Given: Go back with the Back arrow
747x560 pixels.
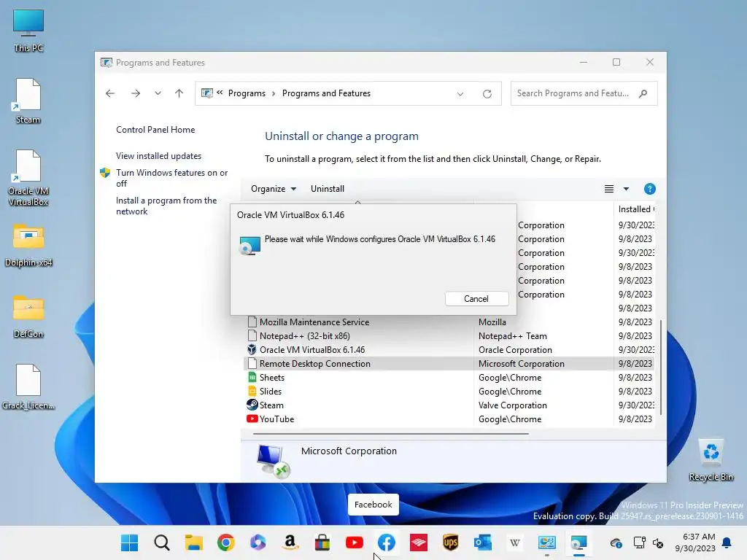Looking at the screenshot, I should coord(110,93).
